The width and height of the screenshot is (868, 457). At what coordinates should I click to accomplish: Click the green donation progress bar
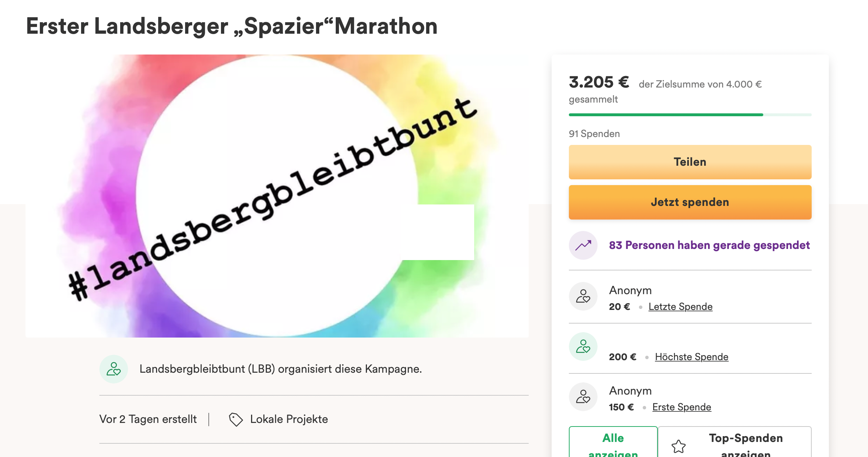[x=690, y=115]
